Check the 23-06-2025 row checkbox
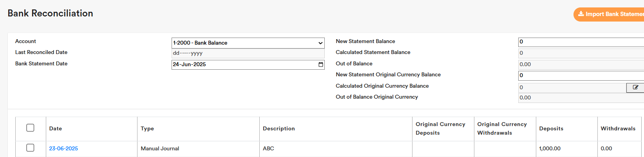This screenshot has width=644, height=157. pos(30,148)
